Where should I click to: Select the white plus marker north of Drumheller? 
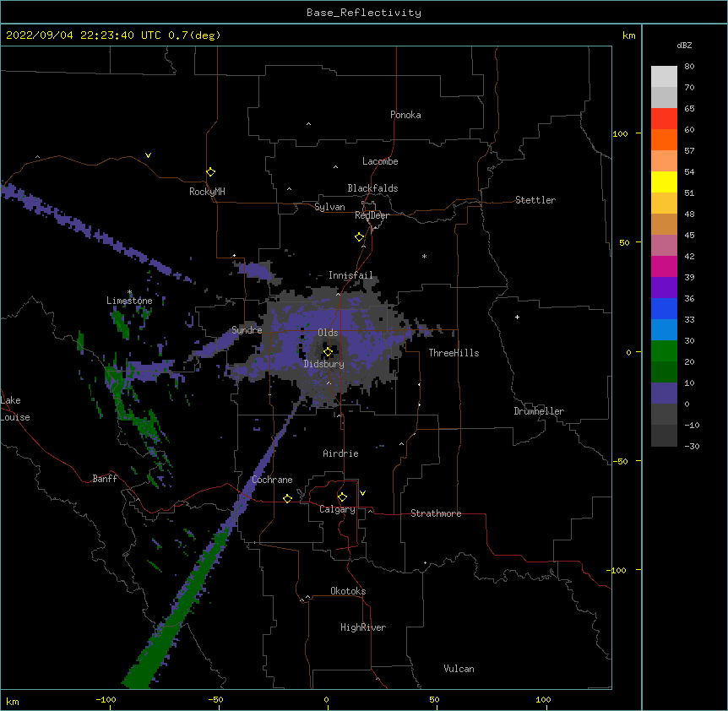click(517, 317)
